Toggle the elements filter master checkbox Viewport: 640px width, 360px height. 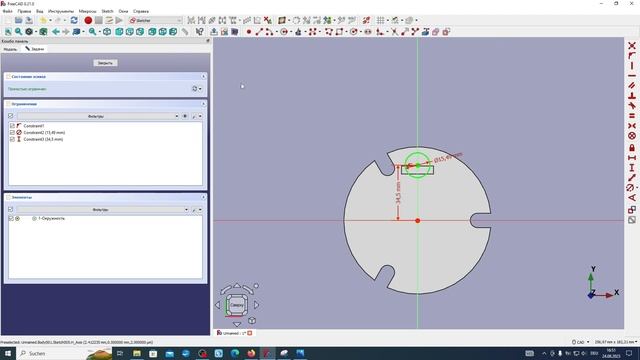11,209
